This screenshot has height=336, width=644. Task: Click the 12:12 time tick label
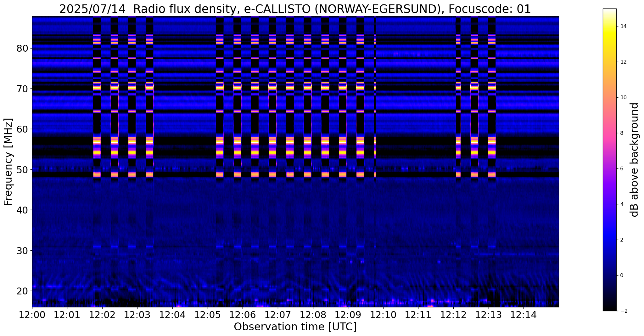(454, 315)
